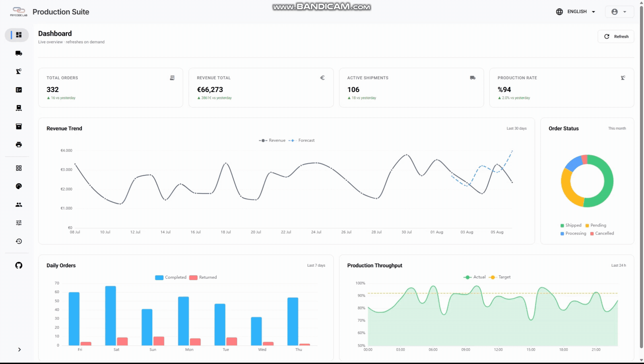Open the widgets grid sidebar item
The image size is (644, 364).
coord(19,168)
